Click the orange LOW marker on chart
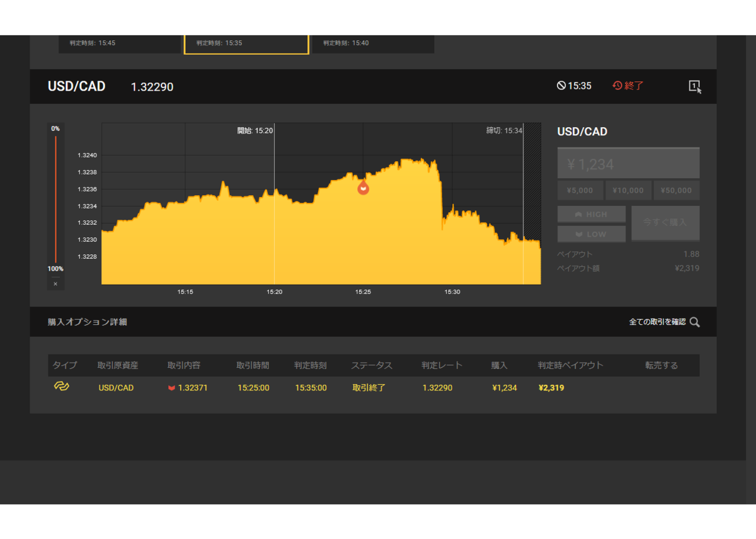This screenshot has width=756, height=539. [363, 187]
